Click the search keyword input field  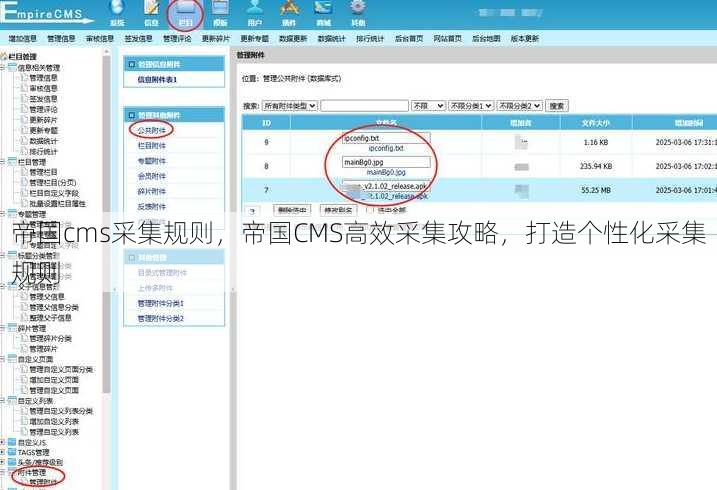pyautogui.click(x=364, y=106)
